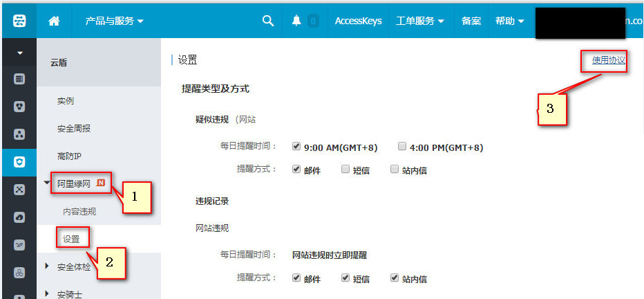Expand the 安骑士 tree arrow
This screenshot has height=299, width=644.
(48, 293)
